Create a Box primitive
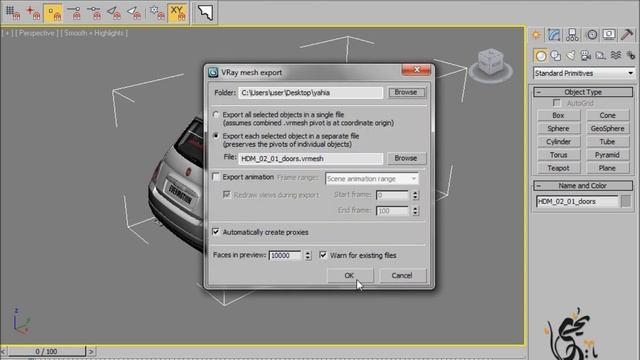Image resolution: width=640 pixels, height=360 pixels. coord(558,116)
